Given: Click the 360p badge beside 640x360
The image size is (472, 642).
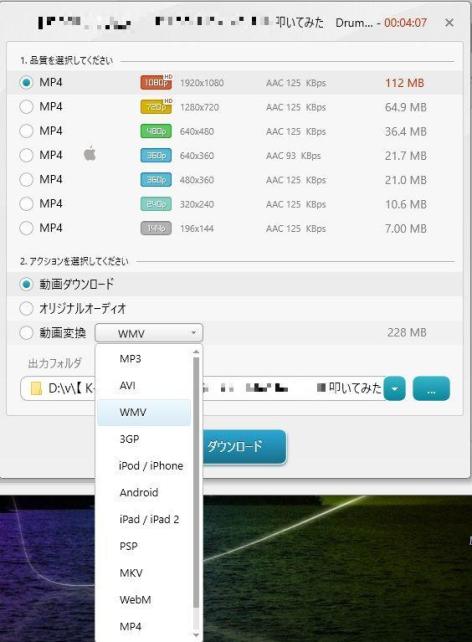Looking at the screenshot, I should pyautogui.click(x=156, y=155).
